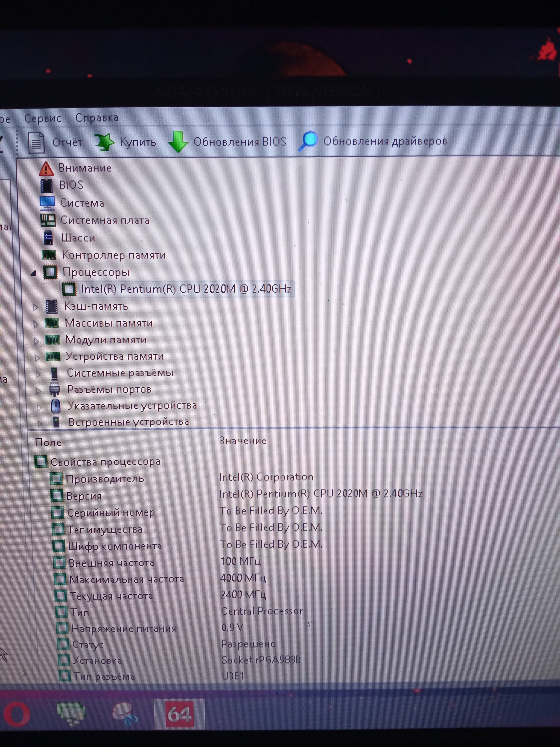Image resolution: width=560 pixels, height=747 pixels.
Task: Click the Тип разъёма field label
Action: coord(104,676)
